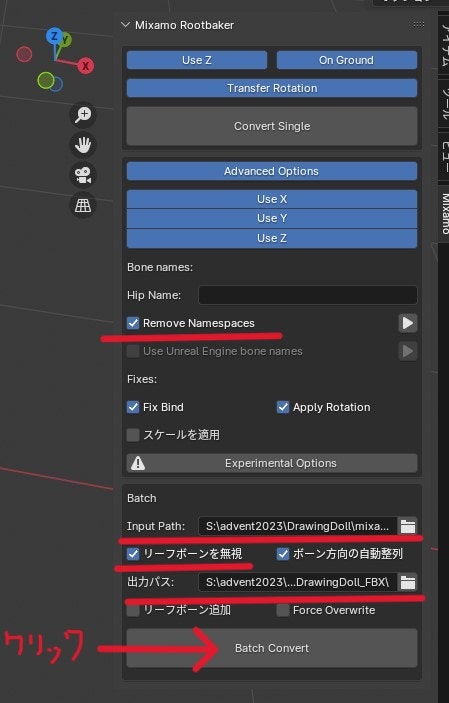Screen dimensions: 449x703
Task: Switch orthographic/perspective grid icon
Action: pos(83,205)
